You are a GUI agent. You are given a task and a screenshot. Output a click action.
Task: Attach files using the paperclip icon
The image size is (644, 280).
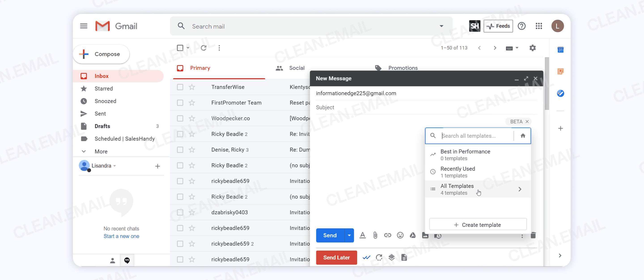click(375, 235)
